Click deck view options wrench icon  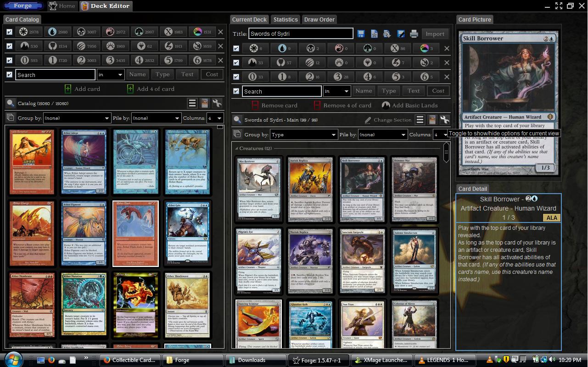pos(444,120)
